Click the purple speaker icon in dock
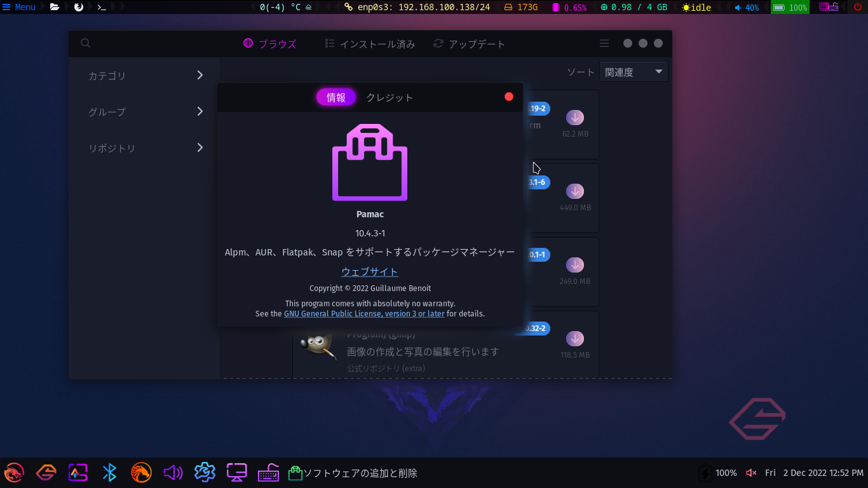Image resolution: width=868 pixels, height=488 pixels. click(173, 473)
